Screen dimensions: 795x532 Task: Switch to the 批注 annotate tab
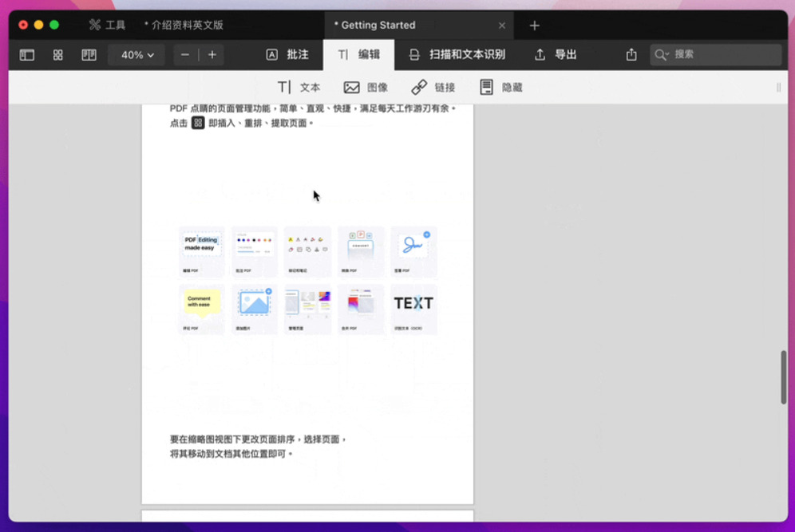pyautogui.click(x=287, y=55)
